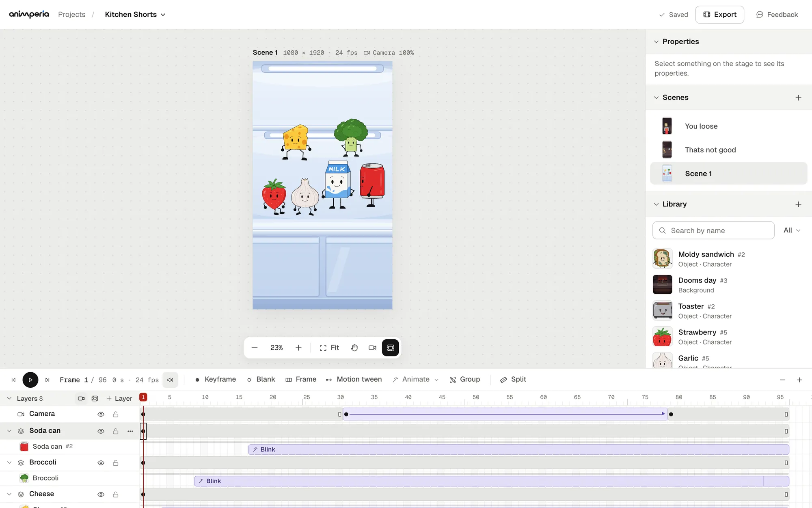Screen dimensions: 812x508
Task: Create a Motion tween
Action: [x=354, y=379]
